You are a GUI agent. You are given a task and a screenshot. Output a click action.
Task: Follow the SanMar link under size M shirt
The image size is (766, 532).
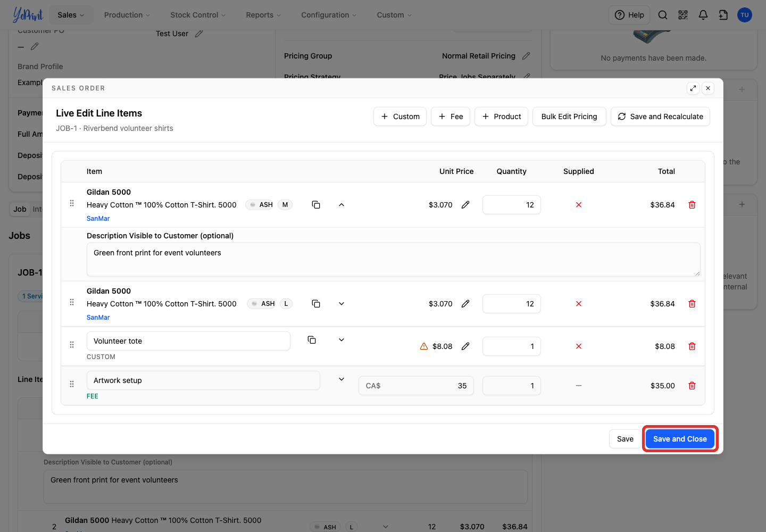pos(98,219)
